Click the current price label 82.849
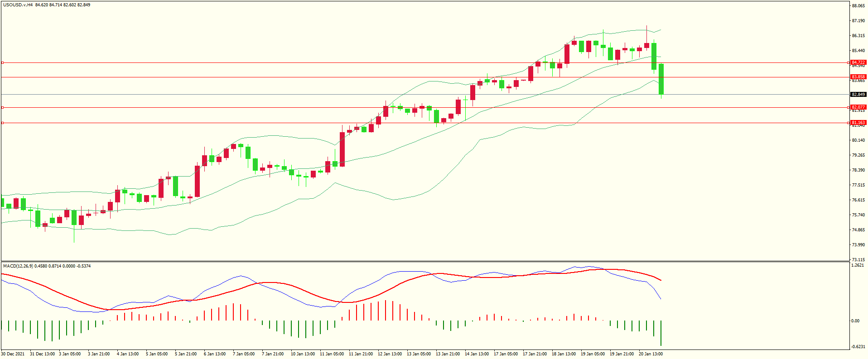The width and height of the screenshot is (868, 359). click(x=858, y=95)
